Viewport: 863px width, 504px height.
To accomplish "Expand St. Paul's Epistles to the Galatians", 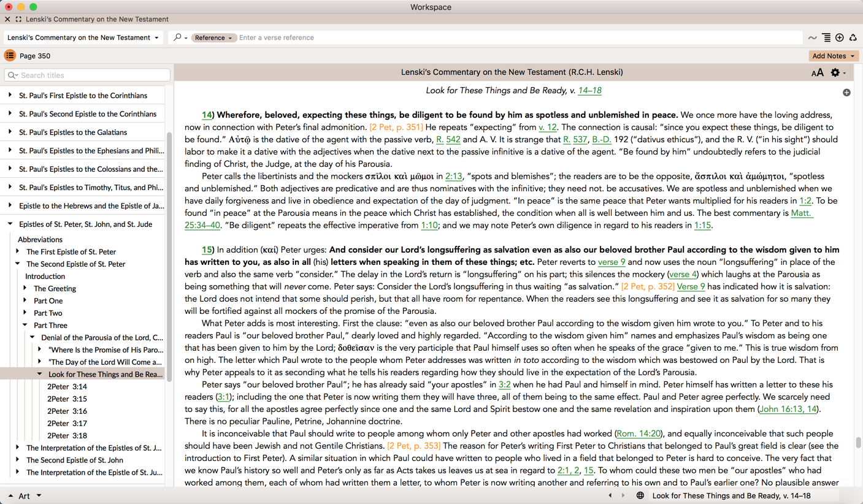I will coord(10,132).
